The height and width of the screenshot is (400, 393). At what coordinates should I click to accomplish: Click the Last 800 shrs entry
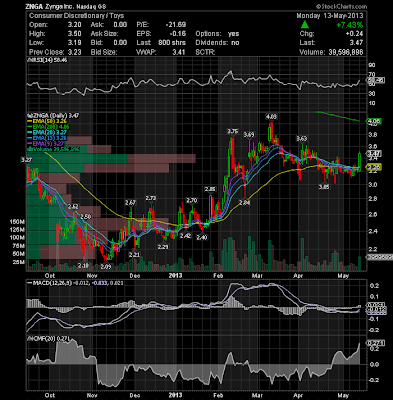[161, 43]
